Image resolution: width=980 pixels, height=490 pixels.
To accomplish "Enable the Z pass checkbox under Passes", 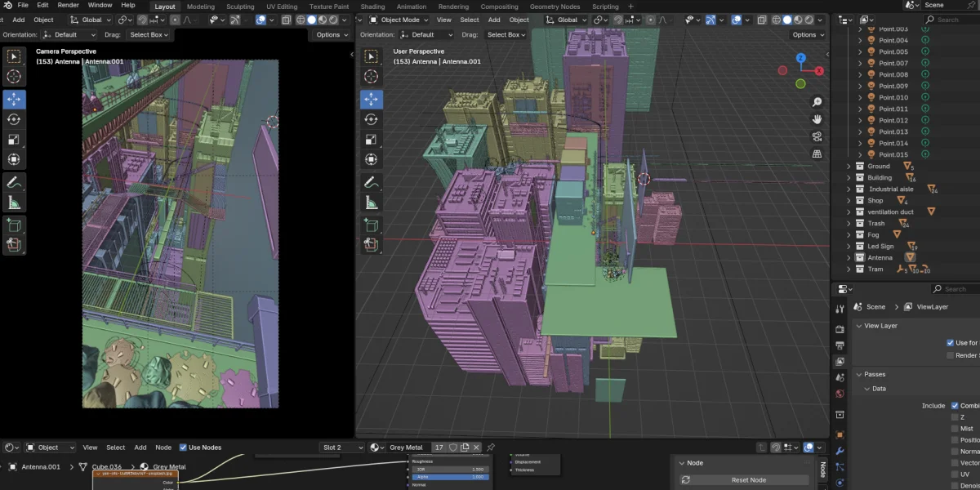I will 954,416.
